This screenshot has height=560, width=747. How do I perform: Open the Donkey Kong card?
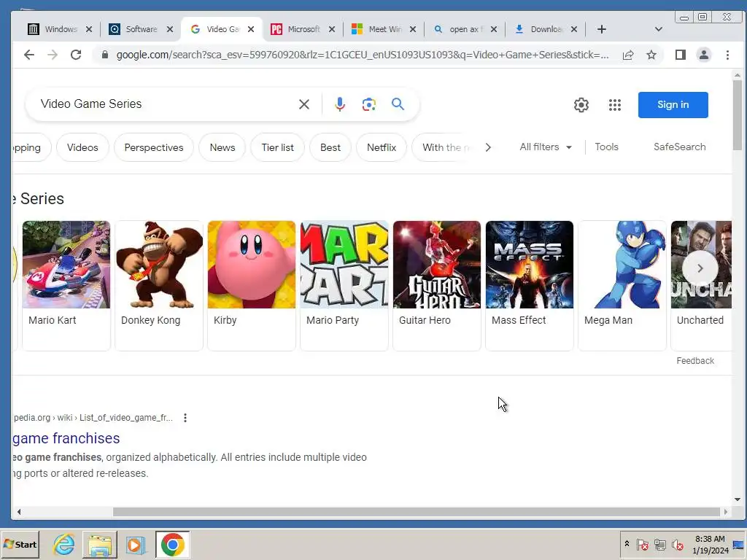159,286
